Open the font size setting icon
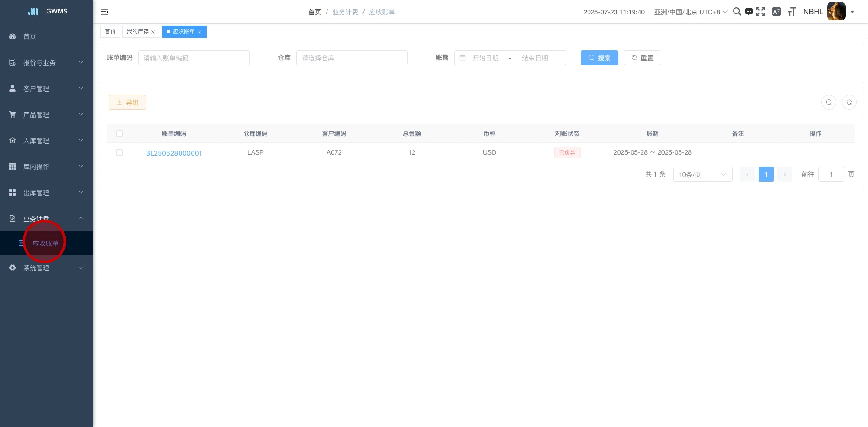 pyautogui.click(x=792, y=12)
